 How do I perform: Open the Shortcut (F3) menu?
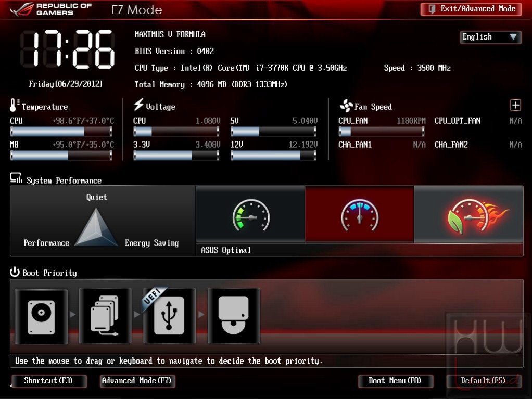49,381
